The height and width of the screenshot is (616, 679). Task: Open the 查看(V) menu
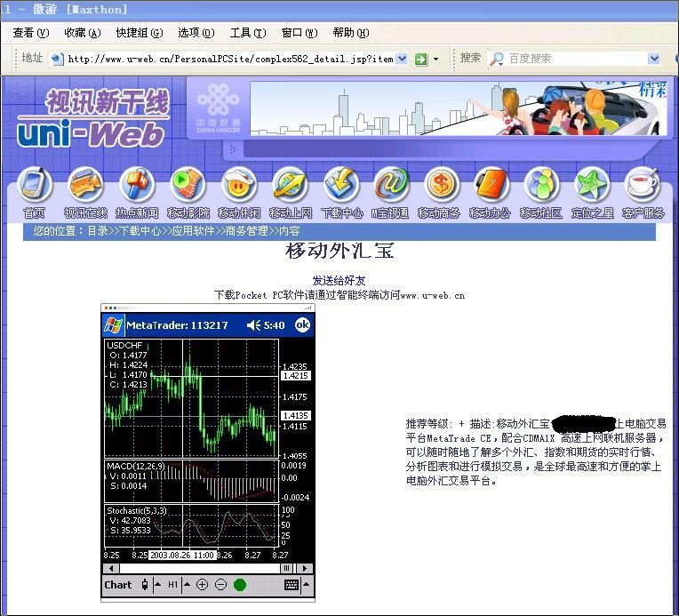pyautogui.click(x=31, y=33)
